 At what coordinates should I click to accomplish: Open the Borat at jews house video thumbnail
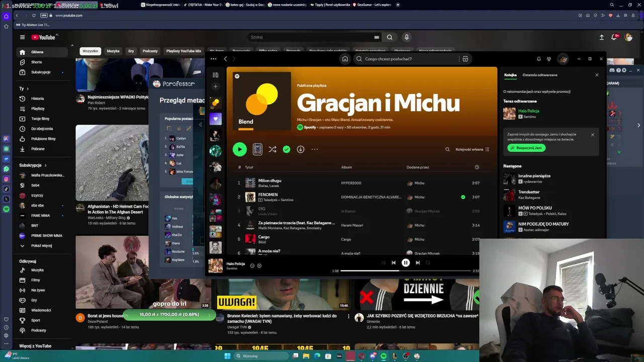pyautogui.click(x=143, y=272)
